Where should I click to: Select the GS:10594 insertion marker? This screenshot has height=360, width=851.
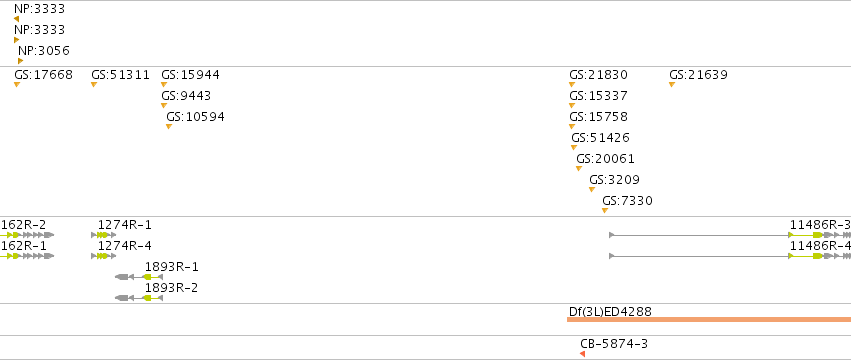(x=169, y=127)
